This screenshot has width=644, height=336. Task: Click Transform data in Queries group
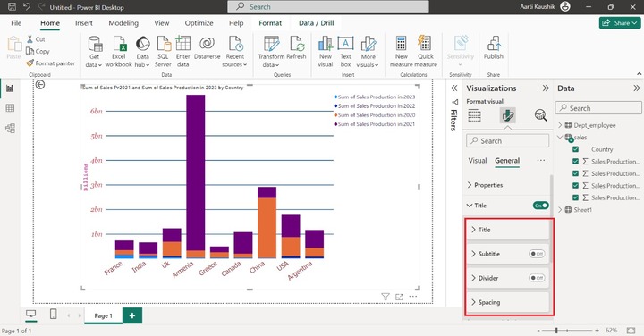[271, 52]
